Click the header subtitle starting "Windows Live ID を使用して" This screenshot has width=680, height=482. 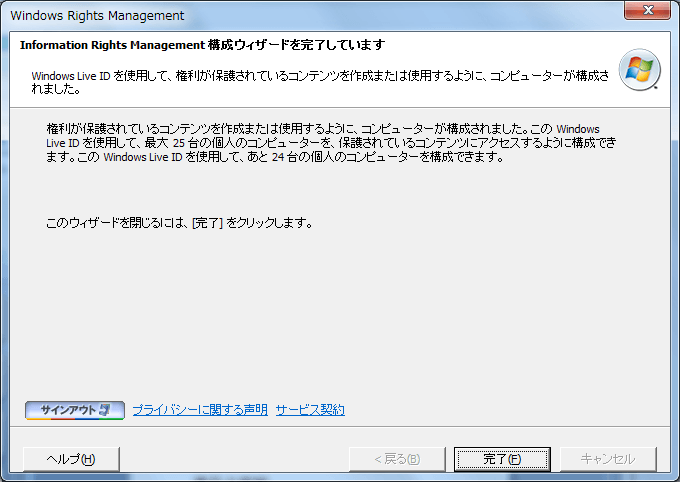pos(320,82)
